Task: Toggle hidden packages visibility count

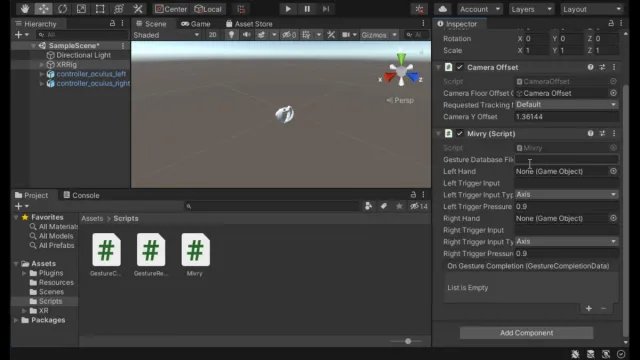Action: pos(419,207)
